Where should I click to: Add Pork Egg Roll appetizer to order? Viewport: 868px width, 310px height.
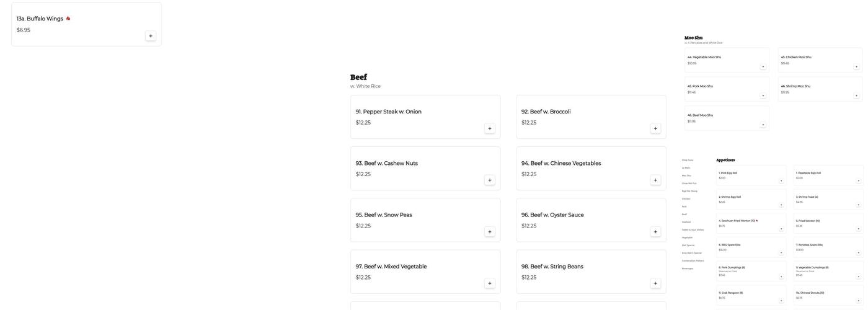click(x=781, y=181)
